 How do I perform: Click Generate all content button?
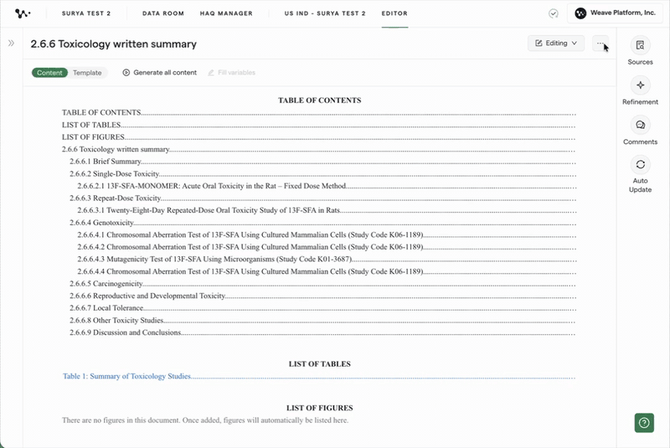[x=159, y=73]
